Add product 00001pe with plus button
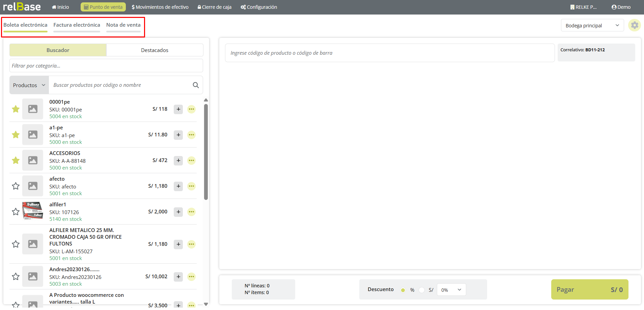This screenshot has width=644, height=310. [178, 109]
